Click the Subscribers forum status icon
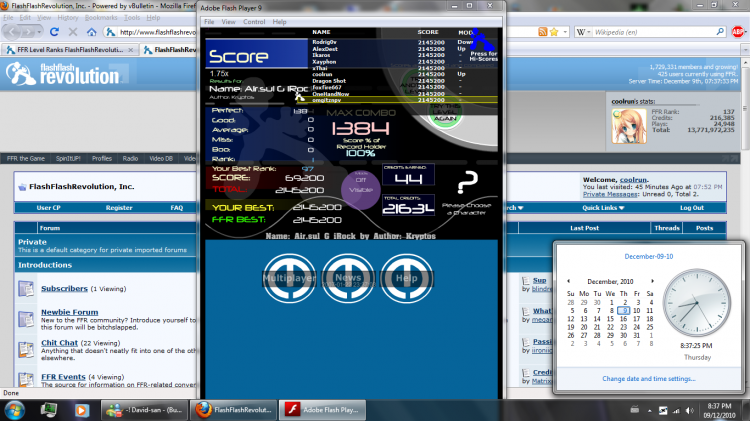The width and height of the screenshot is (750, 421). (x=26, y=288)
